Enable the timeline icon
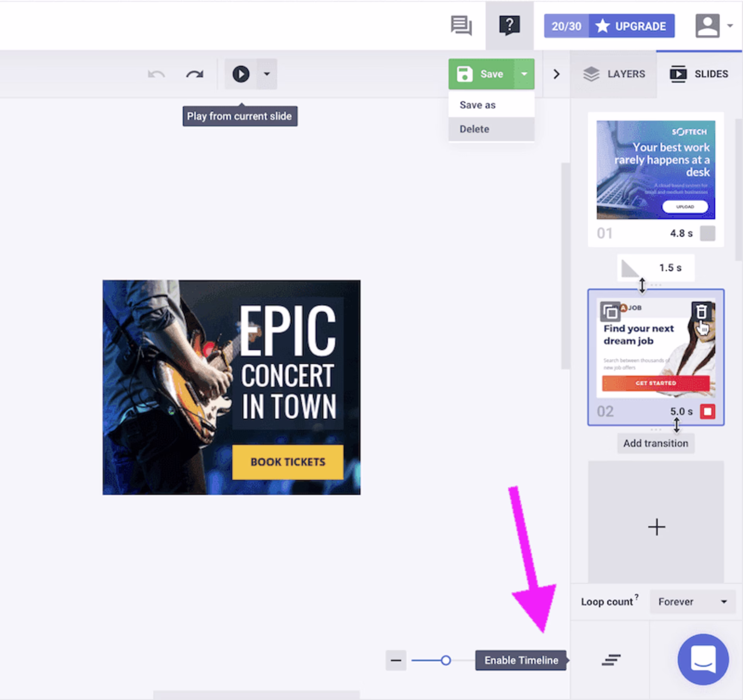743x700 pixels. 611,660
